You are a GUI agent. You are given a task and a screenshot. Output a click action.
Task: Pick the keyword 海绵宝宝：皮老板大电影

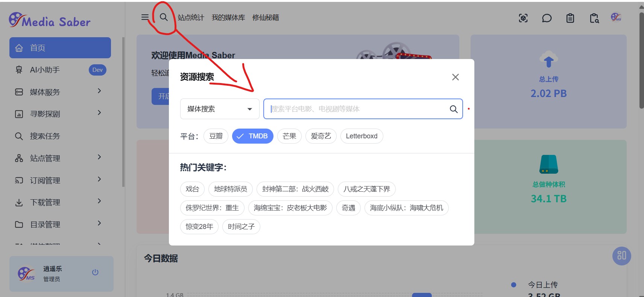[290, 208]
